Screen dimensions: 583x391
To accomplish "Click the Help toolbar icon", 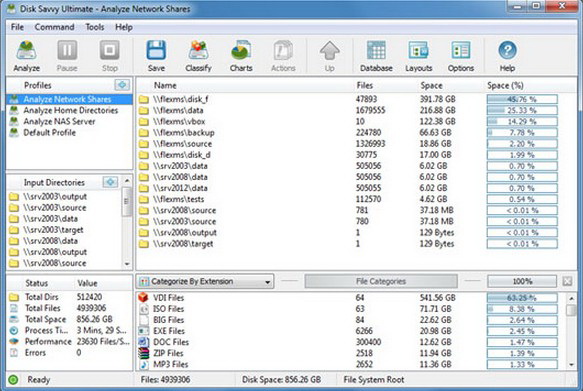I will (x=507, y=56).
